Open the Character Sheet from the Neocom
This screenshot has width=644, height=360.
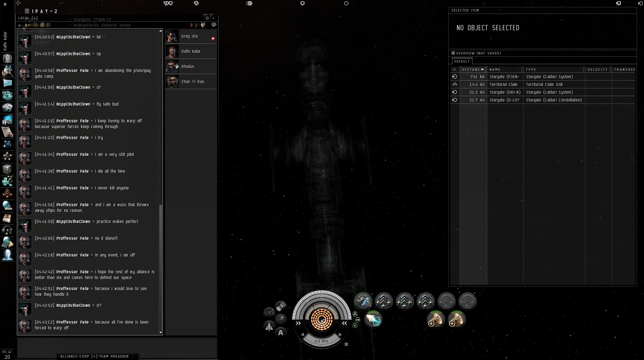(7, 59)
